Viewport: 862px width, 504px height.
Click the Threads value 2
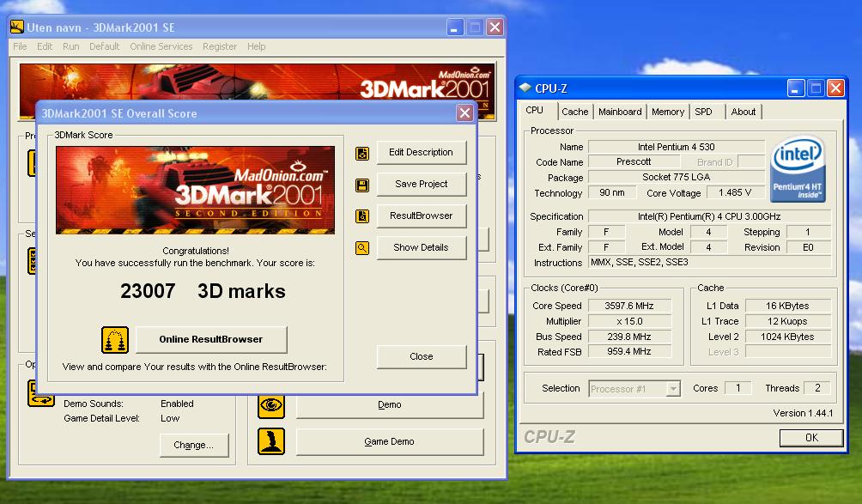pos(817,388)
